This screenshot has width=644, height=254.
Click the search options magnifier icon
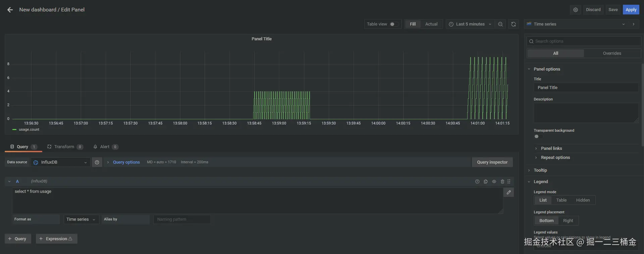click(531, 41)
